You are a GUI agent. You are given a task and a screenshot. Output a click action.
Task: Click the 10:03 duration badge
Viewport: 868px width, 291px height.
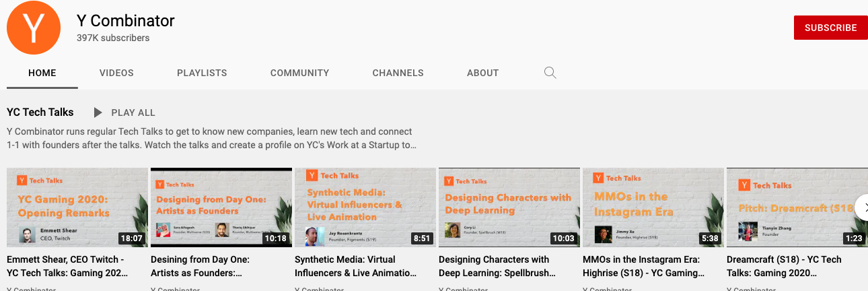pyautogui.click(x=565, y=238)
